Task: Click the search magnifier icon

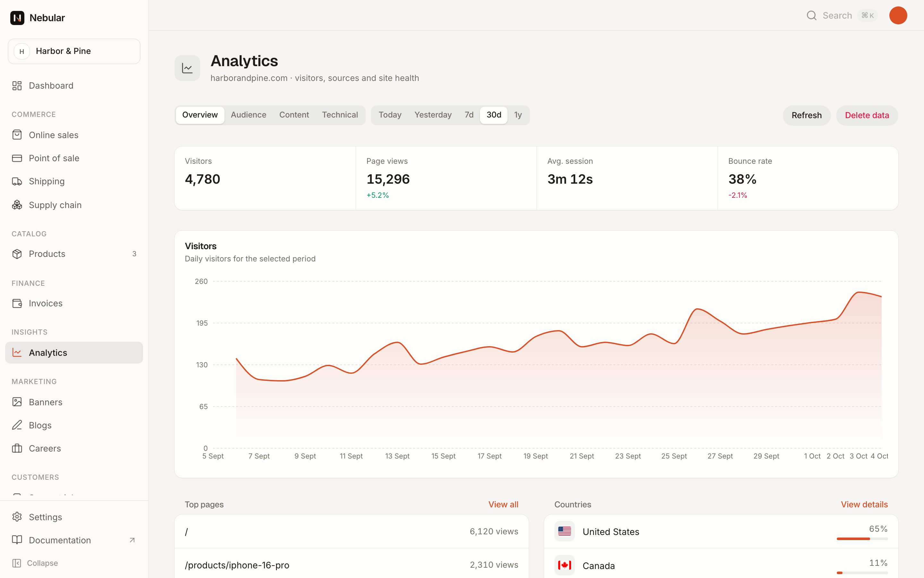Action: click(x=811, y=15)
